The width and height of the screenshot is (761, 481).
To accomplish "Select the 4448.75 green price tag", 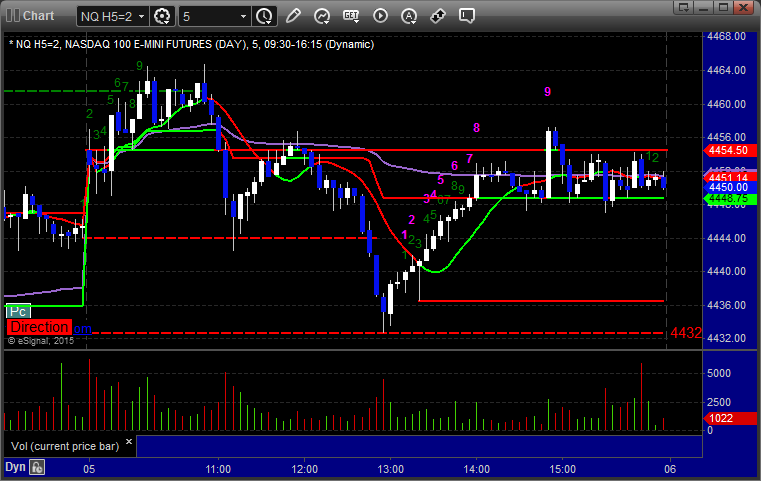I will coord(729,199).
